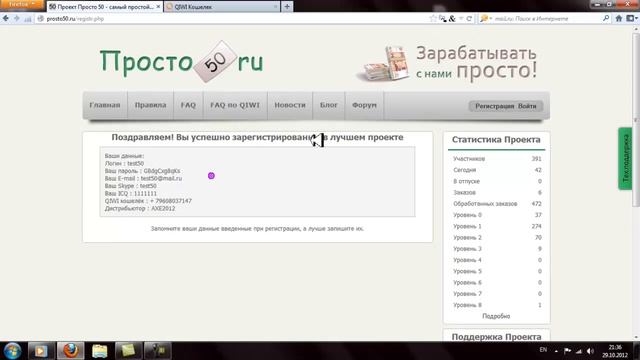Switch to the QIWI Кошелек tab

[222, 7]
